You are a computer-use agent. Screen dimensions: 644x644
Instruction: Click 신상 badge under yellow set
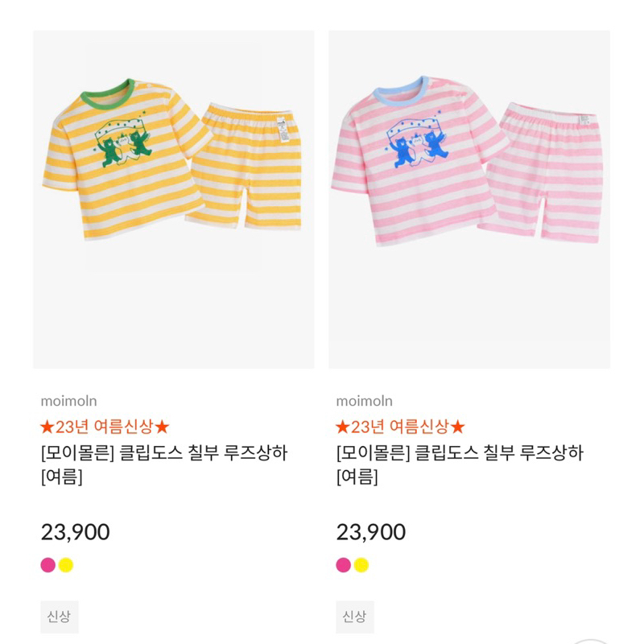[59, 617]
